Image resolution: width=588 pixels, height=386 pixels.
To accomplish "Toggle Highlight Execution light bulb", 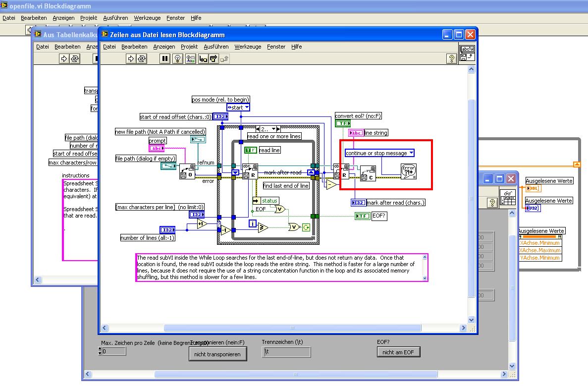I will tap(178, 58).
